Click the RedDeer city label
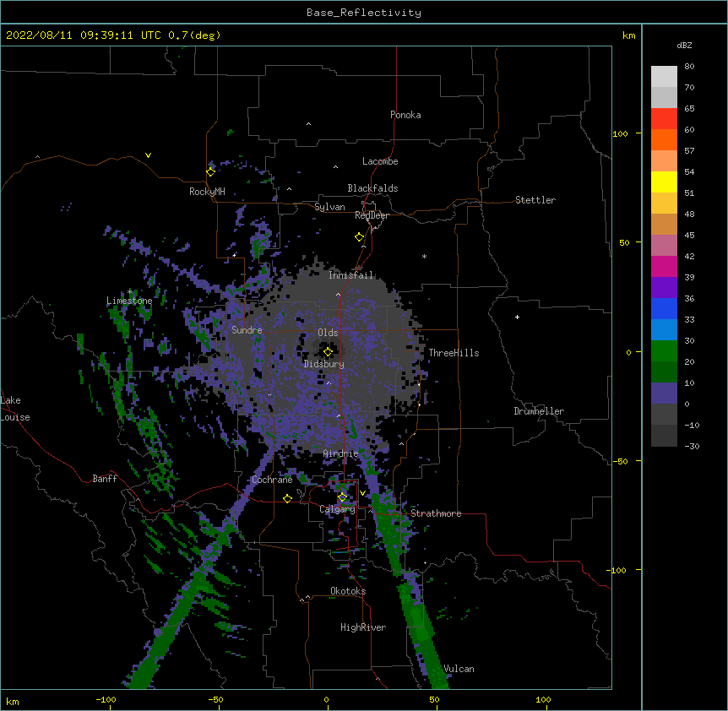Screen dimensions: 728x711 (372, 215)
